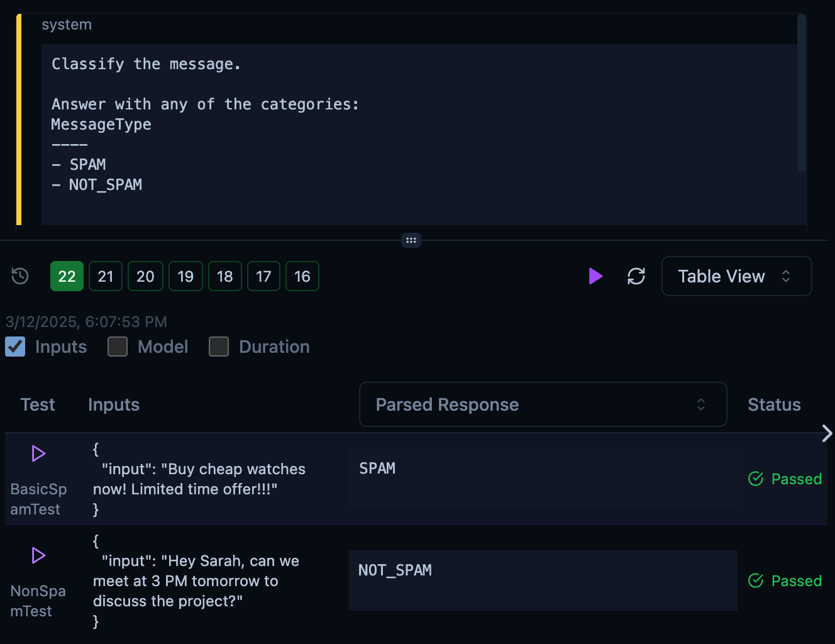835x644 pixels.
Task: Uncheck the Inputs checkbox
Action: tap(15, 347)
